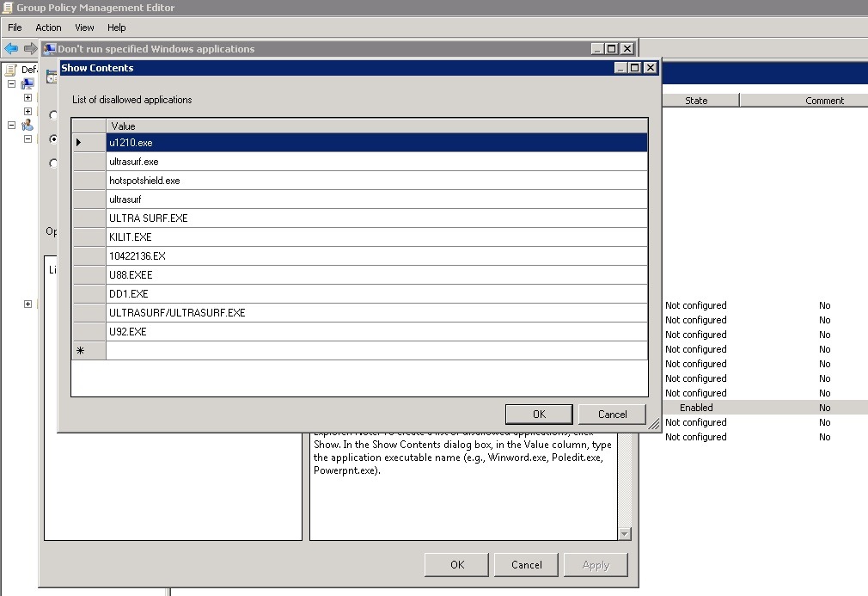The image size is (868, 596).
Task: Click the Value column header
Action: [x=376, y=126]
